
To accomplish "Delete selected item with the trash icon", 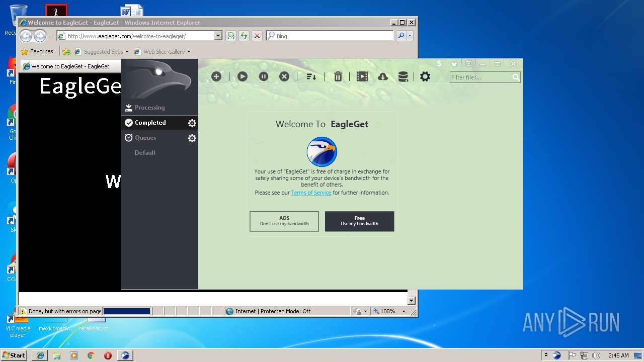I will [338, 76].
